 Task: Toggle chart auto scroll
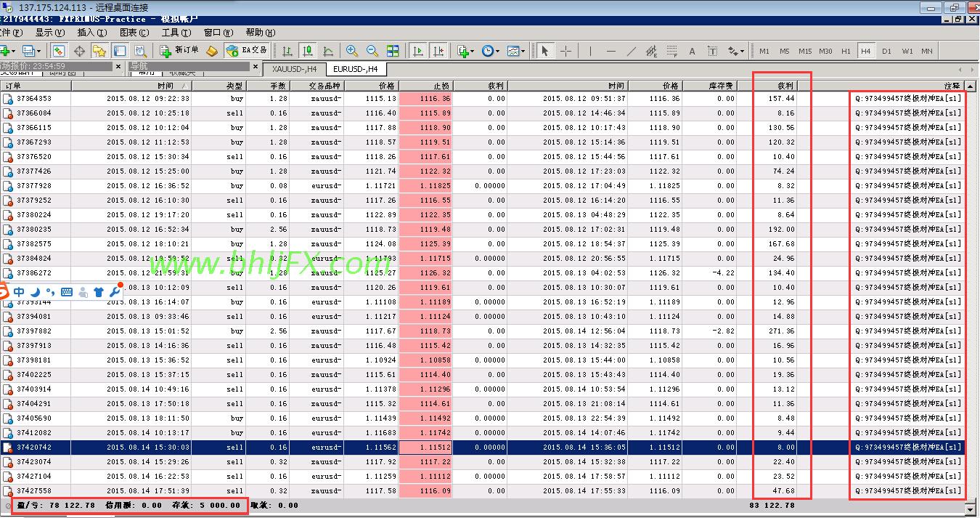click(x=418, y=51)
